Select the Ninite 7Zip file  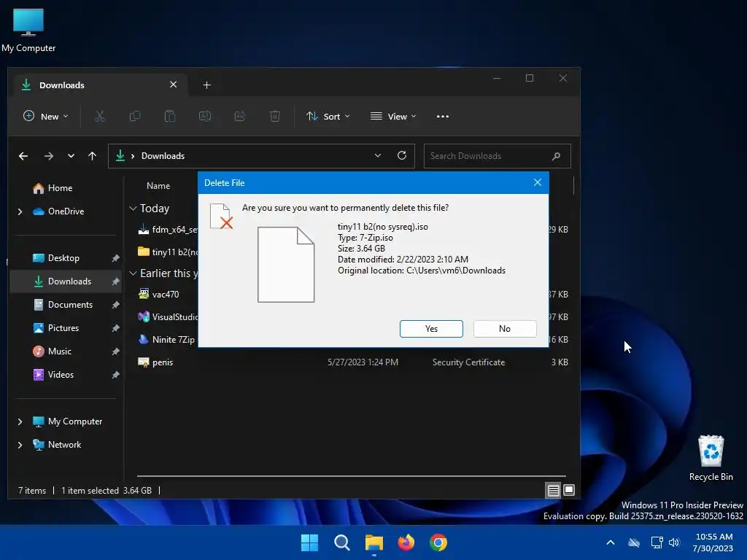coord(168,340)
